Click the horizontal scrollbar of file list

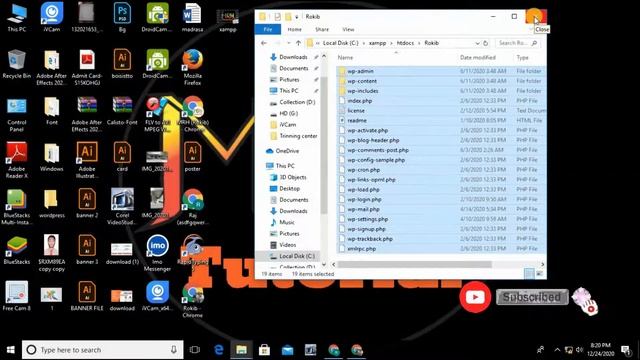[415, 264]
